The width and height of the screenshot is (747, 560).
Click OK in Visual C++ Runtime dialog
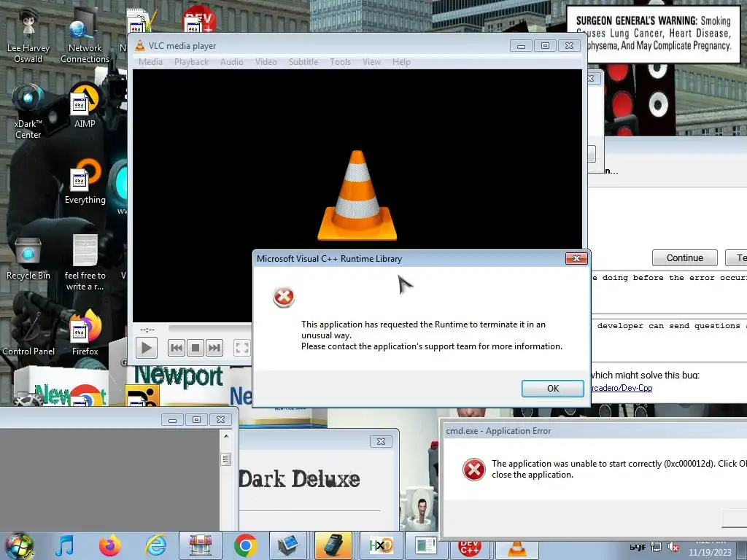553,389
